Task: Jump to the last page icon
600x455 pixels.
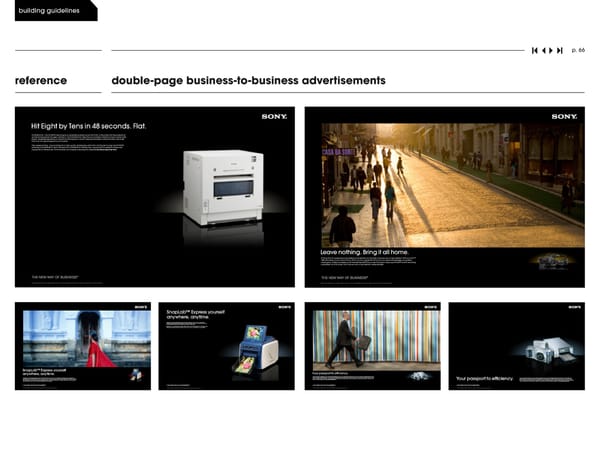Action: [560, 50]
